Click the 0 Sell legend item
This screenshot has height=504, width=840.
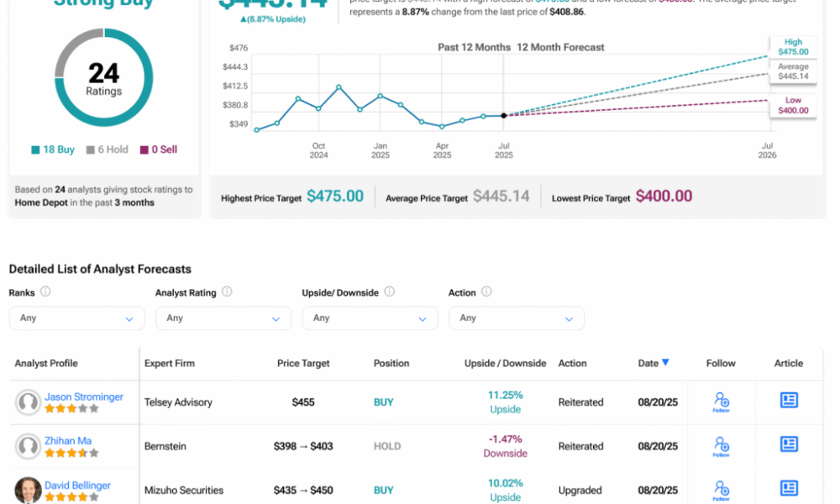coord(159,150)
